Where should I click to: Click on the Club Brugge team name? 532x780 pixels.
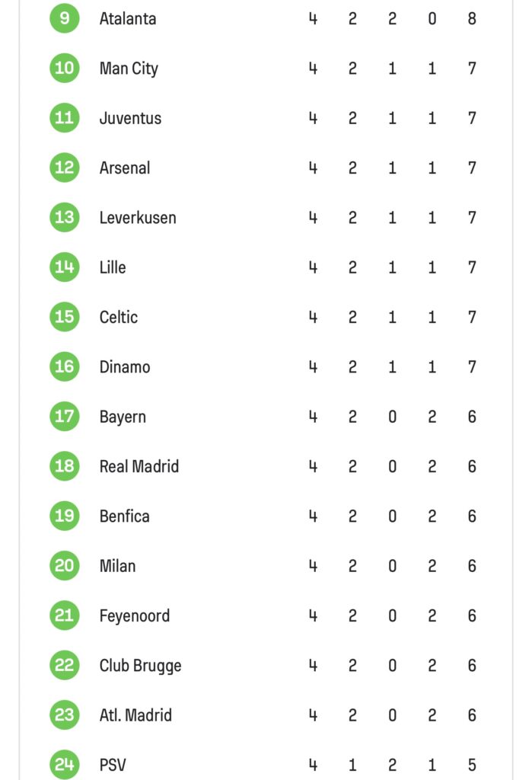[141, 666]
